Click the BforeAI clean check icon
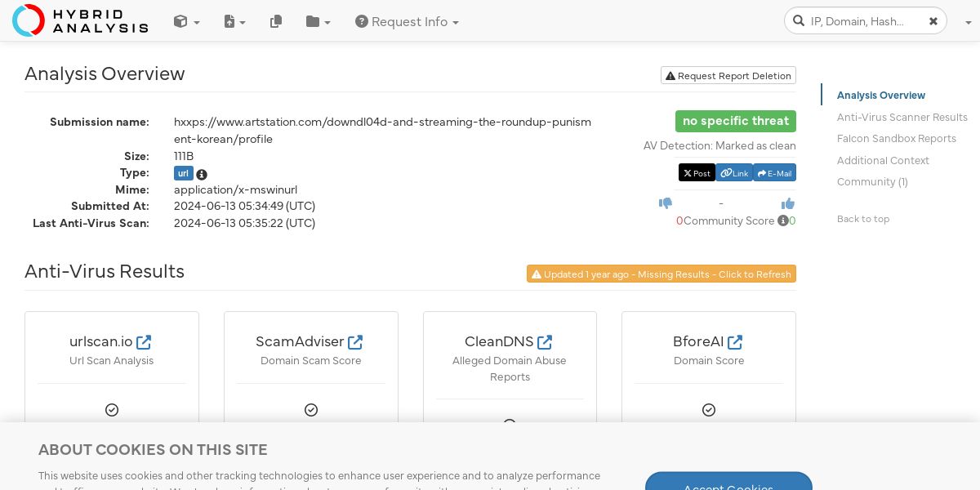Image resolution: width=980 pixels, height=490 pixels. point(709,410)
